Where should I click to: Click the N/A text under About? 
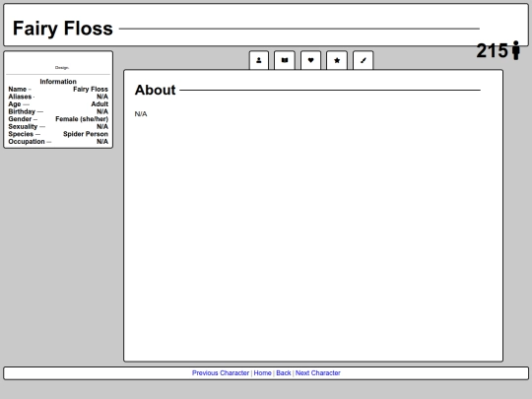[141, 114]
